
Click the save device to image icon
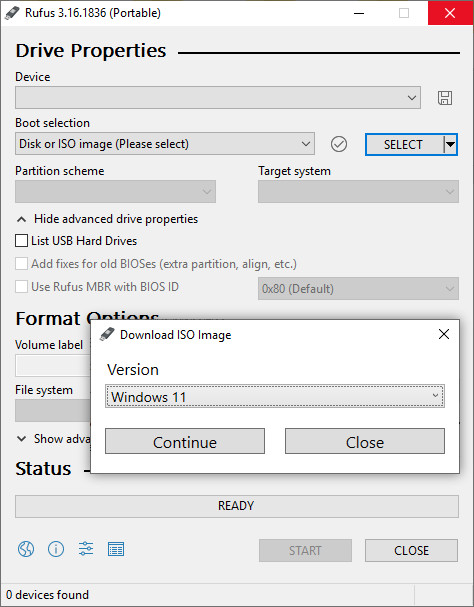[445, 98]
